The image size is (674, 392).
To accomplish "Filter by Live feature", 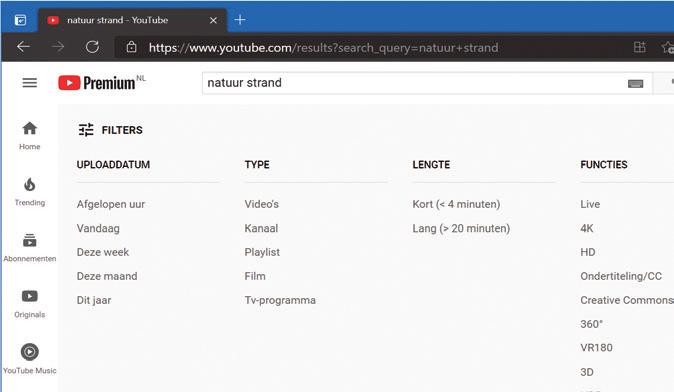I will (x=590, y=204).
